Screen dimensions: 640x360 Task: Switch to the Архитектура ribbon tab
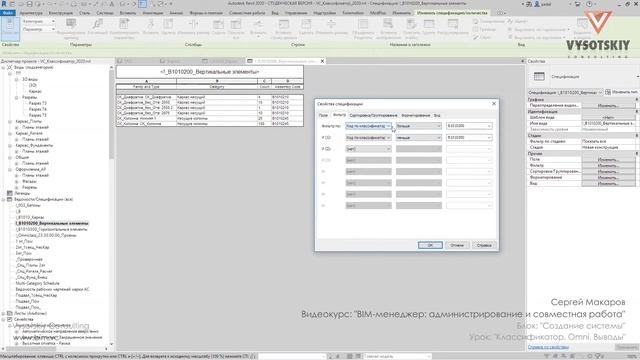pyautogui.click(x=31, y=13)
